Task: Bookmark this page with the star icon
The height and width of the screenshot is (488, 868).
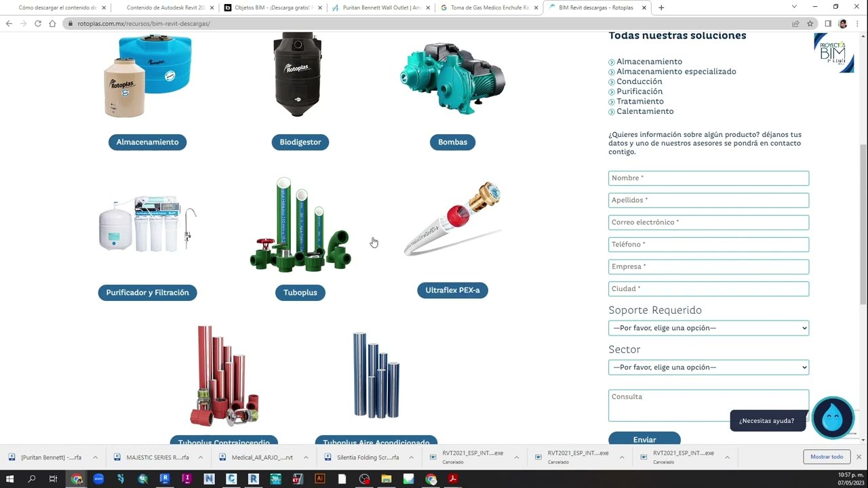Action: [x=810, y=24]
